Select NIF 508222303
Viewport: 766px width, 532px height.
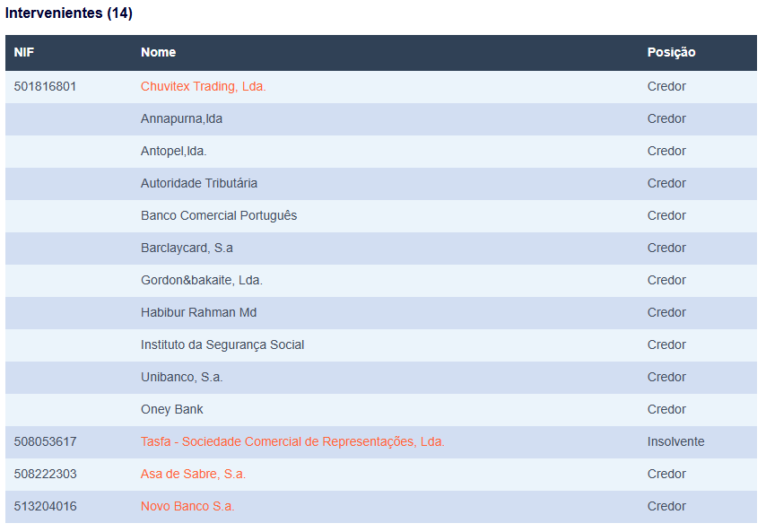[45, 474]
